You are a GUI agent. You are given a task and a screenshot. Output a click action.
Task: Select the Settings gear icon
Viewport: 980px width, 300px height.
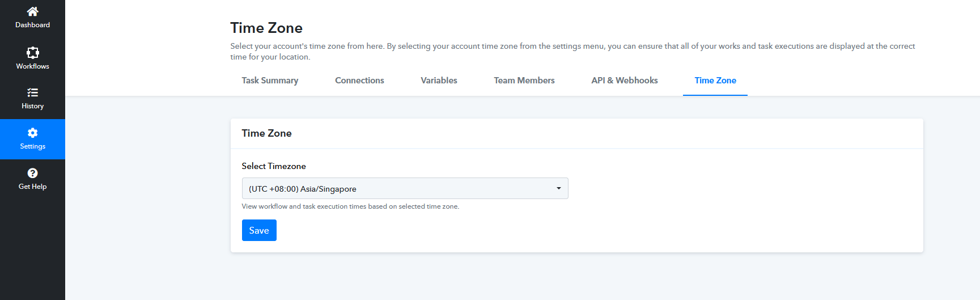(x=32, y=133)
